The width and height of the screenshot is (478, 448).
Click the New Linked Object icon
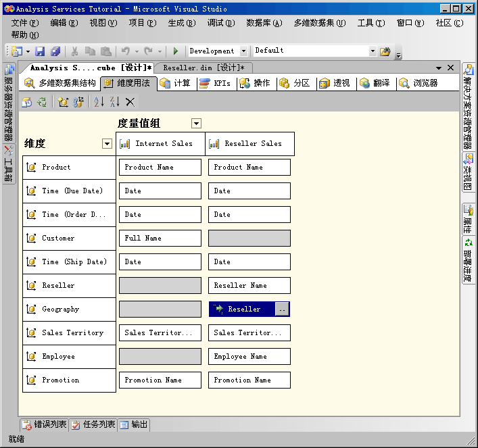78,102
